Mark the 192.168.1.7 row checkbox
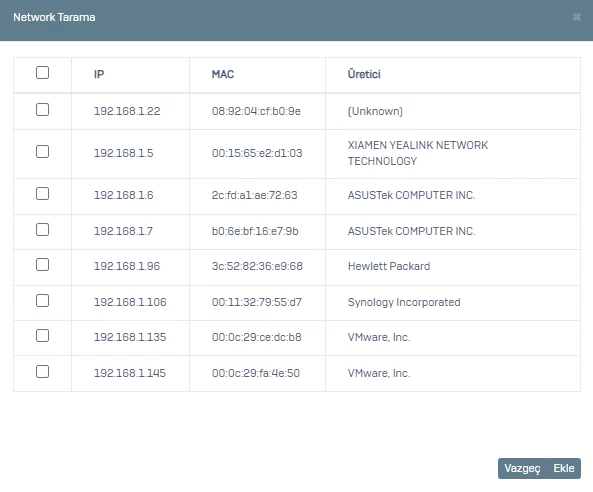This screenshot has width=593, height=492. tap(42, 230)
